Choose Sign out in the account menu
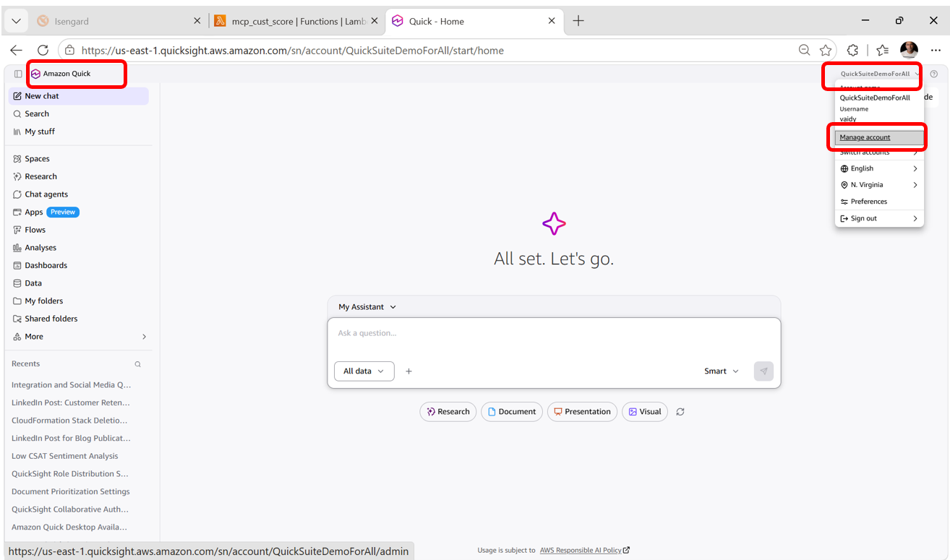This screenshot has width=950, height=560. click(x=879, y=218)
